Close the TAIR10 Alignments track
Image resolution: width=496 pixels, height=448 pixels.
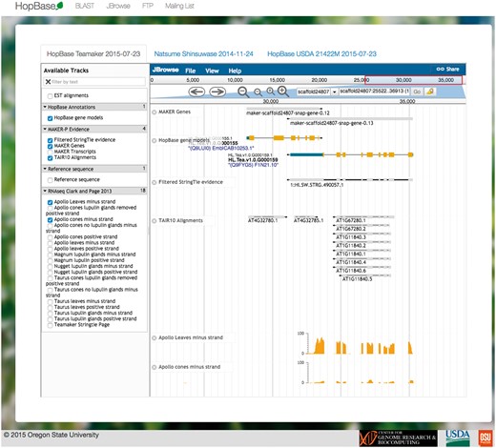click(155, 221)
